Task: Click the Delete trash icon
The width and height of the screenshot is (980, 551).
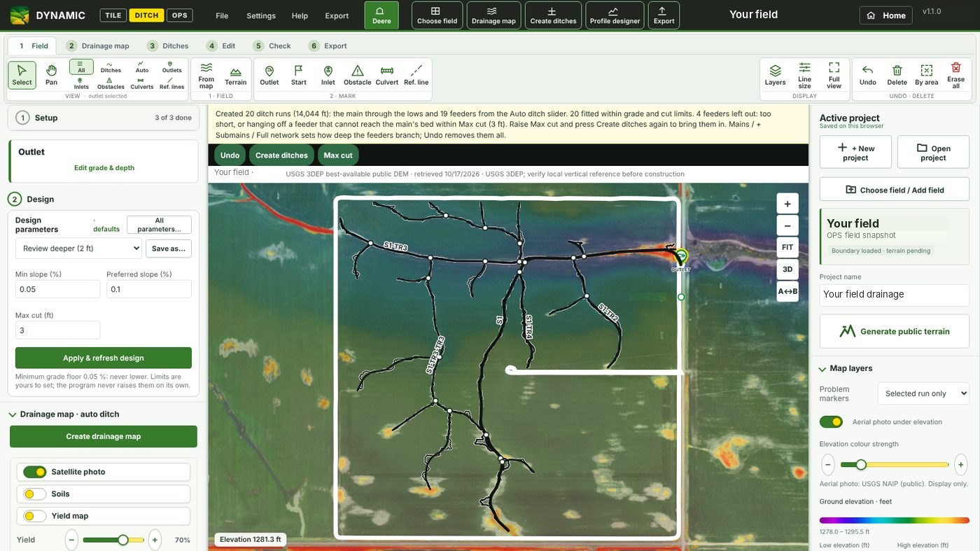Action: click(x=897, y=75)
